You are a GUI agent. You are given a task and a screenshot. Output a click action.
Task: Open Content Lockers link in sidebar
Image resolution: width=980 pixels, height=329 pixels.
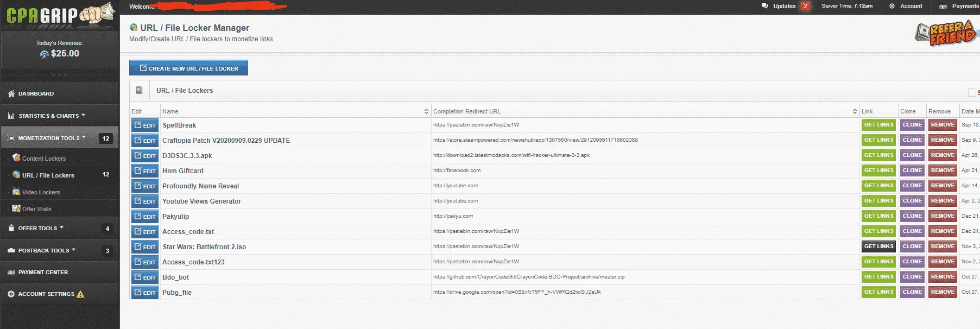click(44, 159)
